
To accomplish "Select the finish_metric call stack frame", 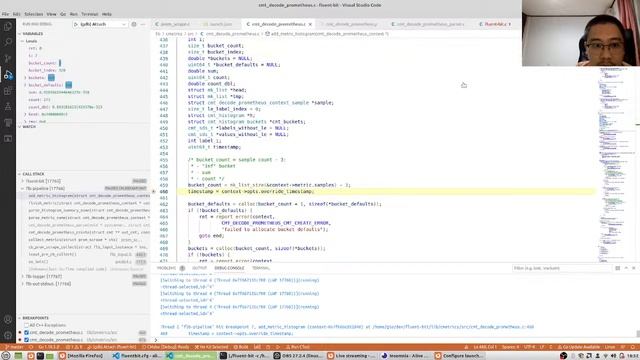I will tap(89, 203).
